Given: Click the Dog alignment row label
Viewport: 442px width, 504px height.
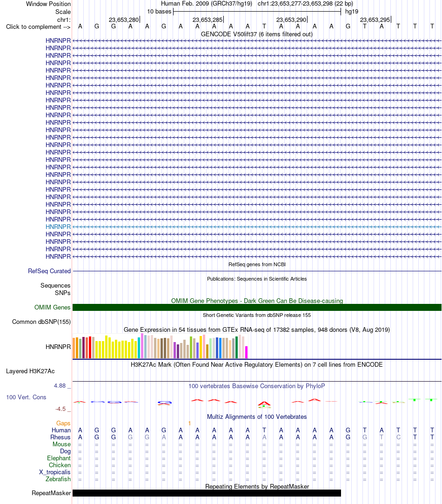Looking at the screenshot, I should click(65, 451).
